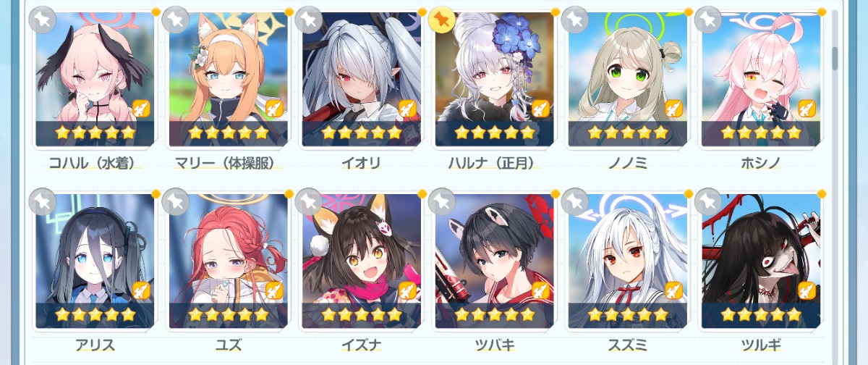This screenshot has width=868, height=365.
Task: Click the orange weapon badge on ツバキ's card
Action: click(x=540, y=290)
